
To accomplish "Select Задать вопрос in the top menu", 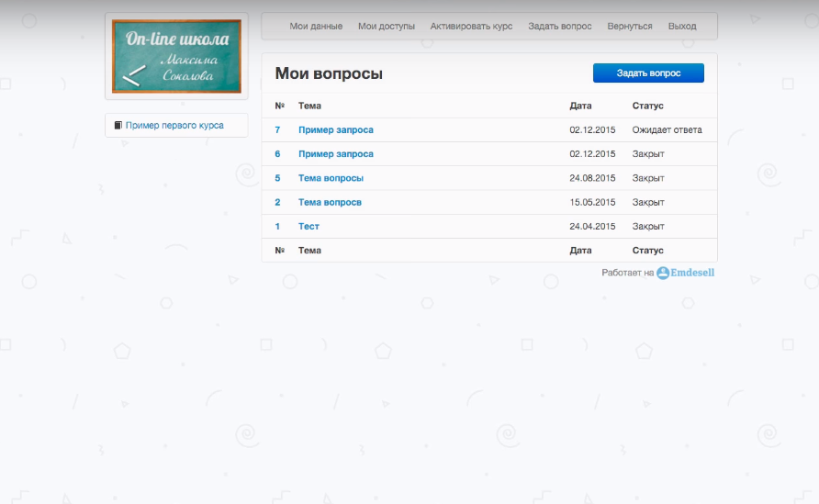I will 560,26.
